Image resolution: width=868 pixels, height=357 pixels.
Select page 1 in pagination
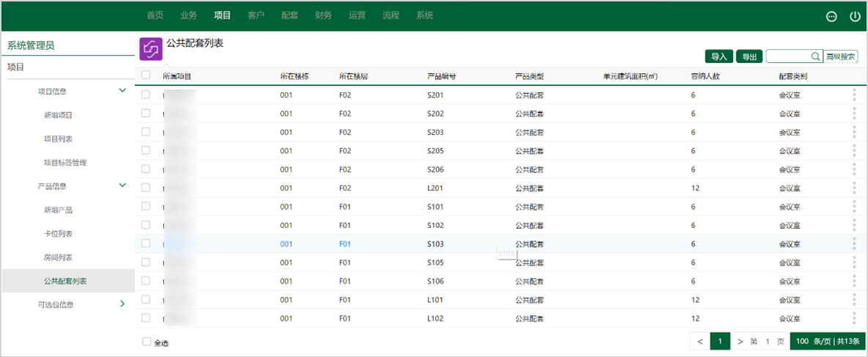(719, 342)
